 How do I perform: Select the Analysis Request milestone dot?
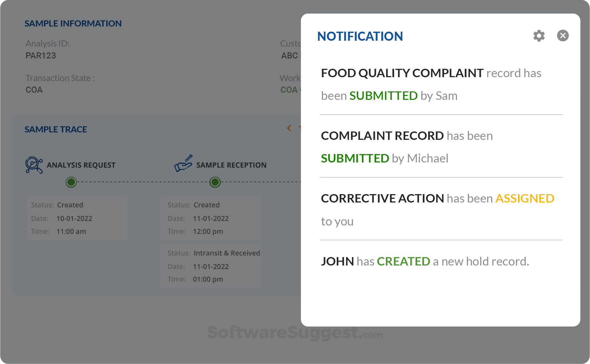[x=71, y=182]
